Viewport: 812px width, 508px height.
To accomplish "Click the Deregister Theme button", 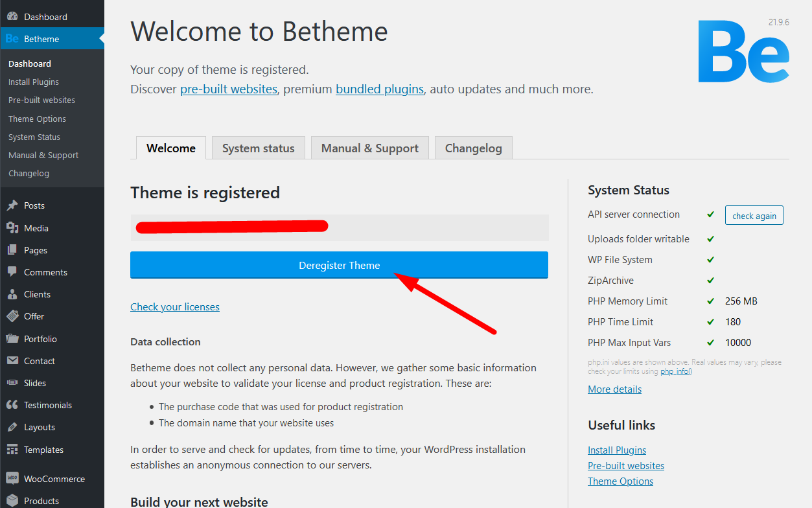I will (x=339, y=265).
